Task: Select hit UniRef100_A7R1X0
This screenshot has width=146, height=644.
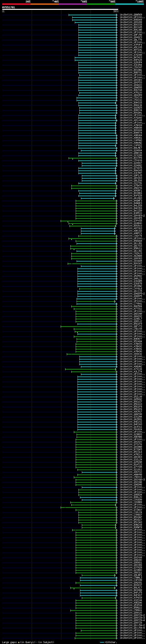Action: coord(131,93)
